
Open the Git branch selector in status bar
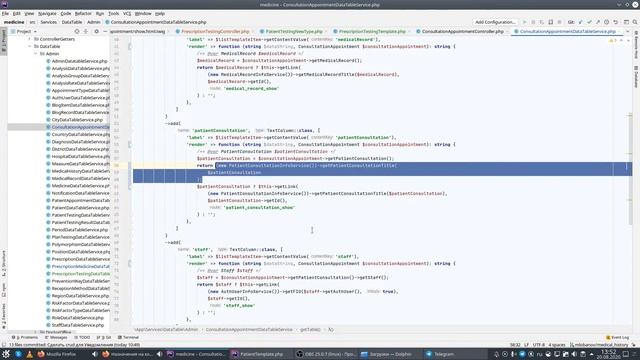598,345
